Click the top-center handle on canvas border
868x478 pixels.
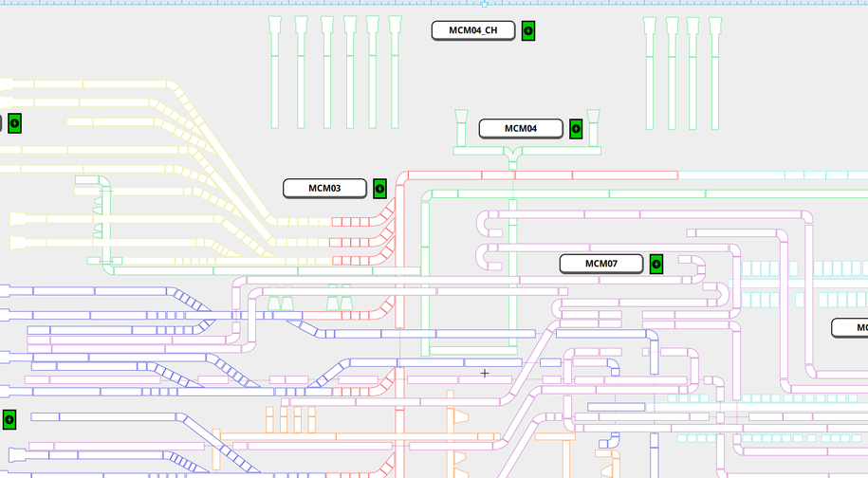[x=485, y=4]
